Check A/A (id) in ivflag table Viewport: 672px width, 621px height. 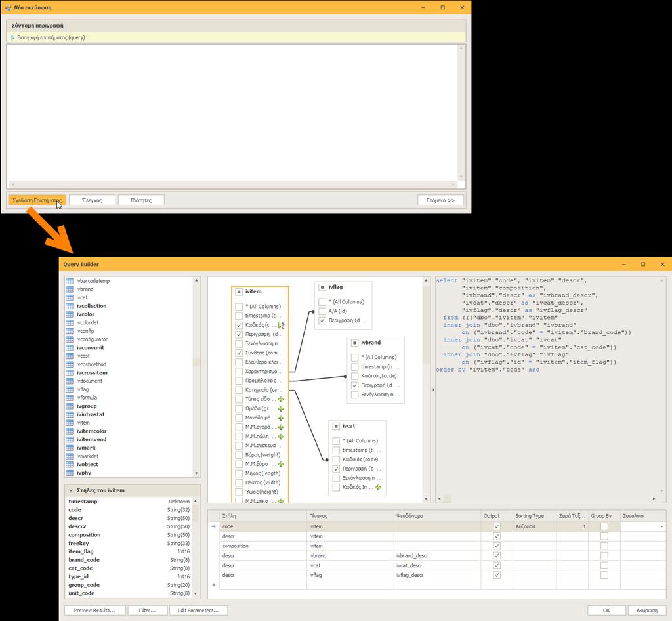point(322,311)
